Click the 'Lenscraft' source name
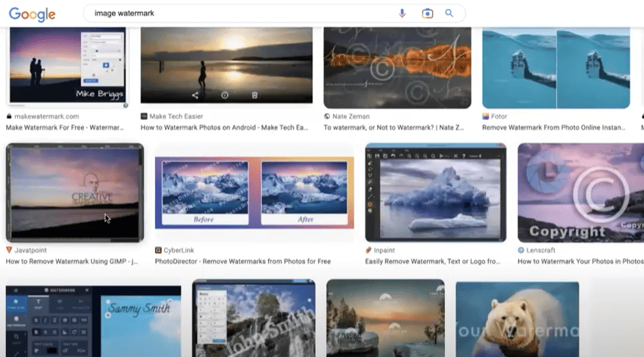The height and width of the screenshot is (357, 644). click(541, 250)
